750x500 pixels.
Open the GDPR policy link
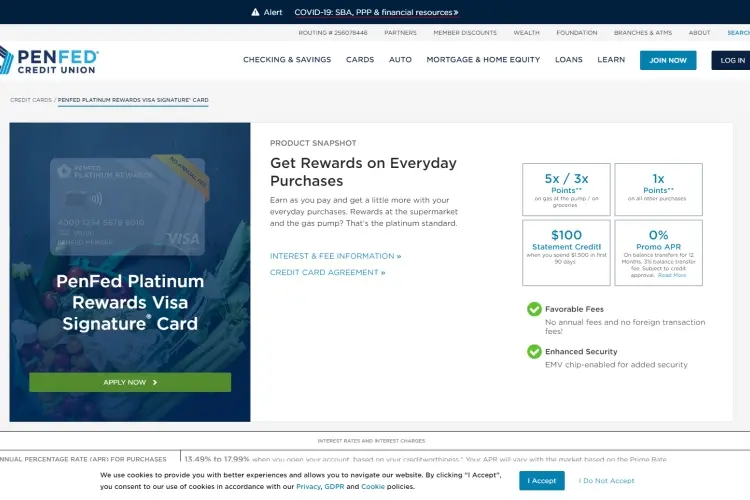click(x=334, y=487)
